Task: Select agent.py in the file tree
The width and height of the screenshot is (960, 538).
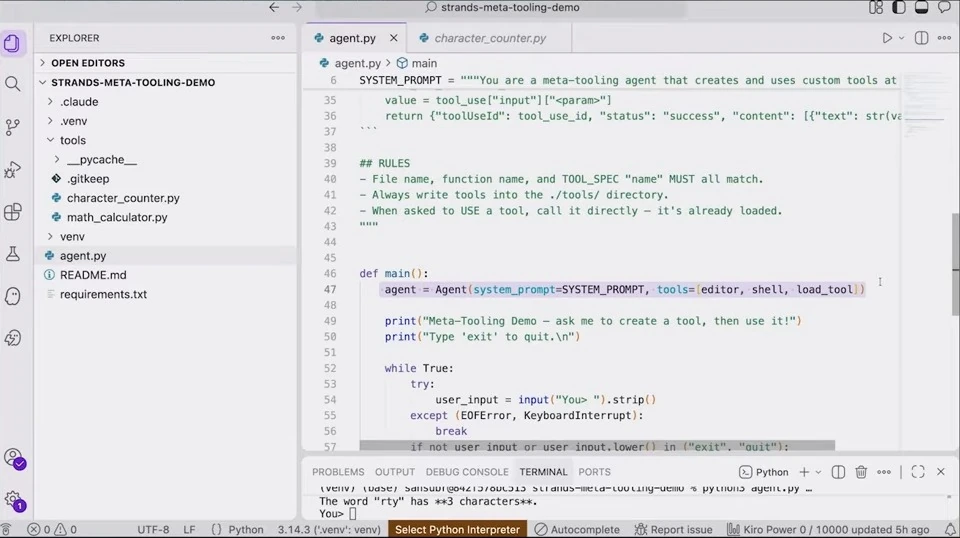Action: [x=83, y=256]
